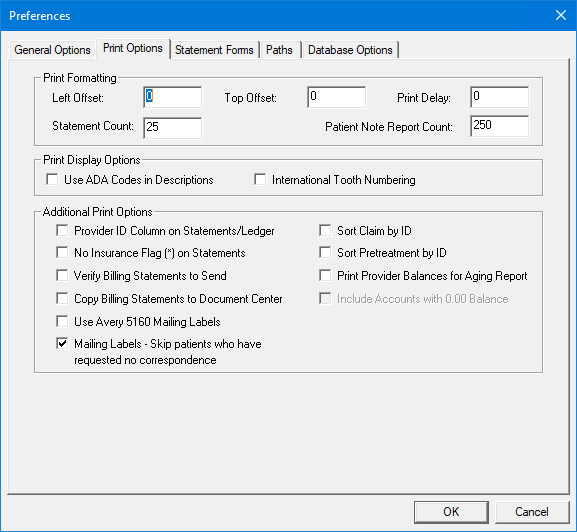577x532 pixels.
Task: Switch to the General Options tab
Action: [52, 50]
